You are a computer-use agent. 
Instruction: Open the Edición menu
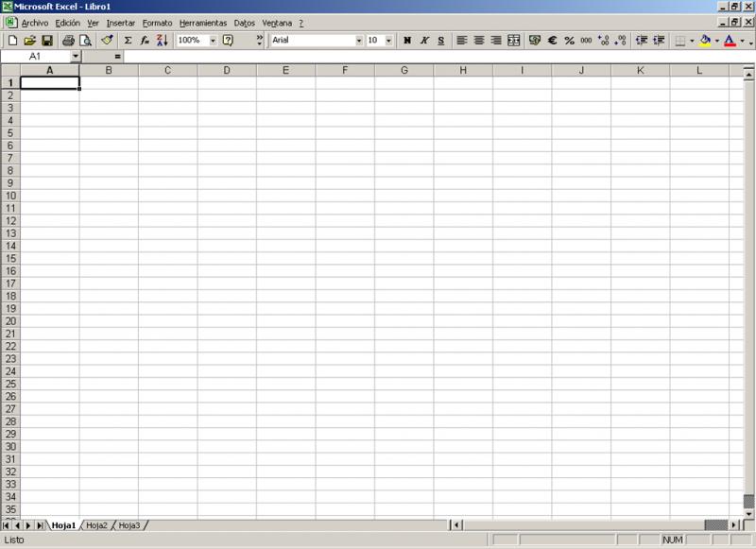[x=67, y=23]
